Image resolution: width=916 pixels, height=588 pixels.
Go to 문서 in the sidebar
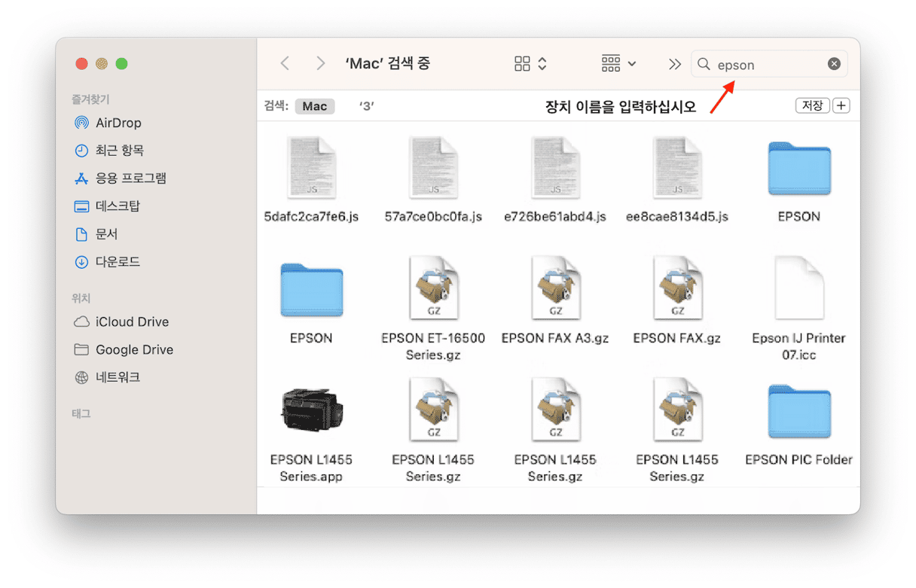(96, 234)
